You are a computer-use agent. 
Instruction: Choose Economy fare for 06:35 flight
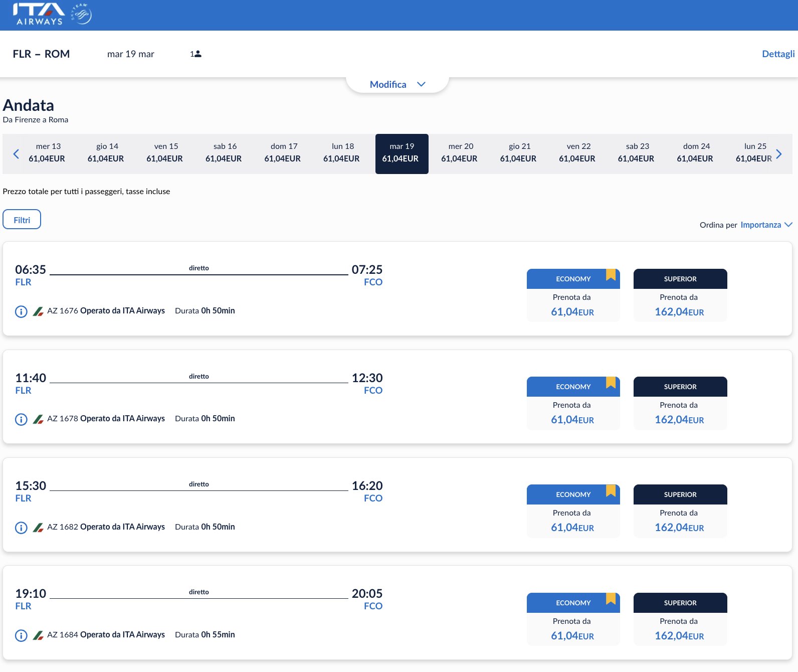coord(573,295)
